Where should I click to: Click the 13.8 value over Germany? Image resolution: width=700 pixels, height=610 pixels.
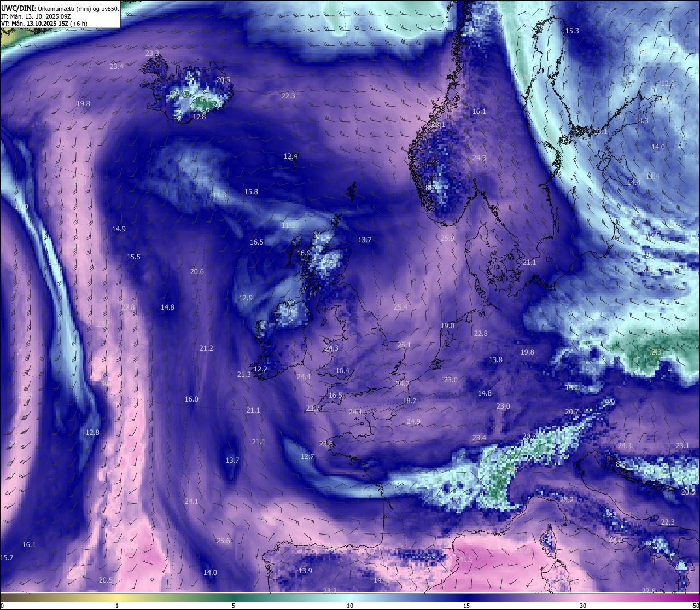[495, 359]
